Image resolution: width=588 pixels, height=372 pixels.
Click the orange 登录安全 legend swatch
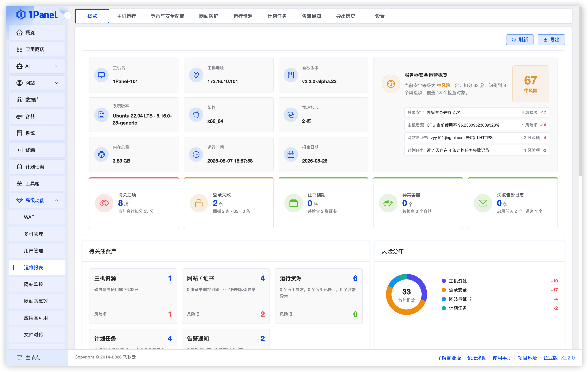point(444,290)
